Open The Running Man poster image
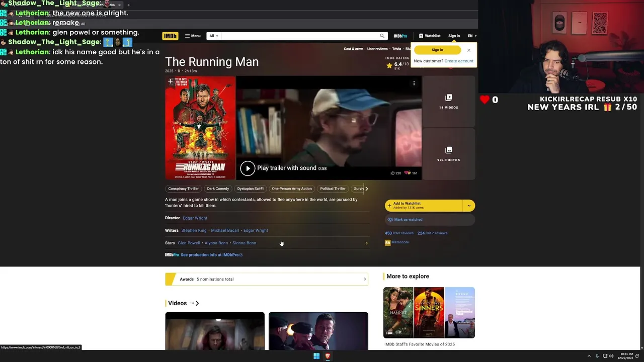 pyautogui.click(x=200, y=128)
